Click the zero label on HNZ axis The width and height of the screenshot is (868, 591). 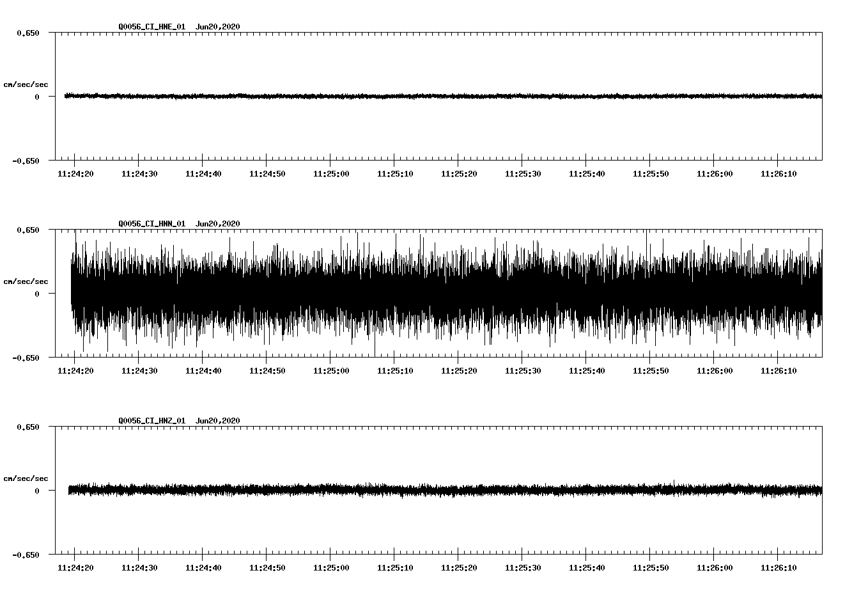[x=36, y=491]
